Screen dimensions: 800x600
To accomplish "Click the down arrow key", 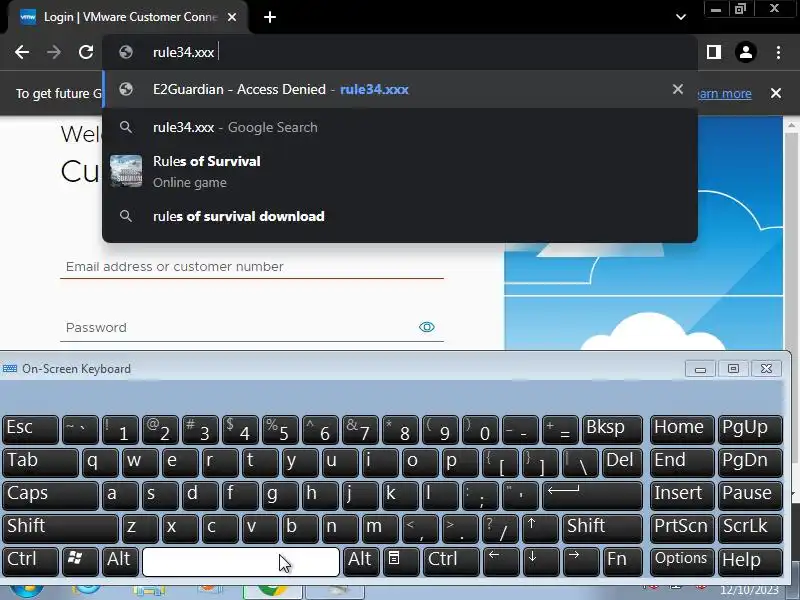I will coord(540,561).
